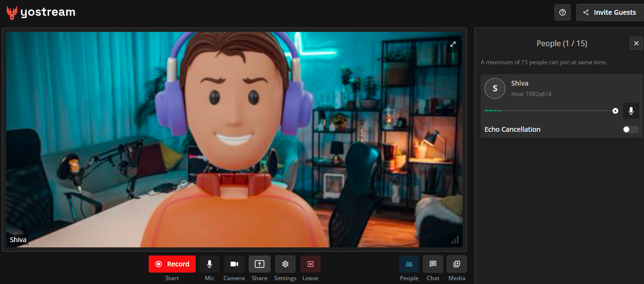This screenshot has width=644, height=284.
Task: Close the People panel
Action: (x=636, y=43)
